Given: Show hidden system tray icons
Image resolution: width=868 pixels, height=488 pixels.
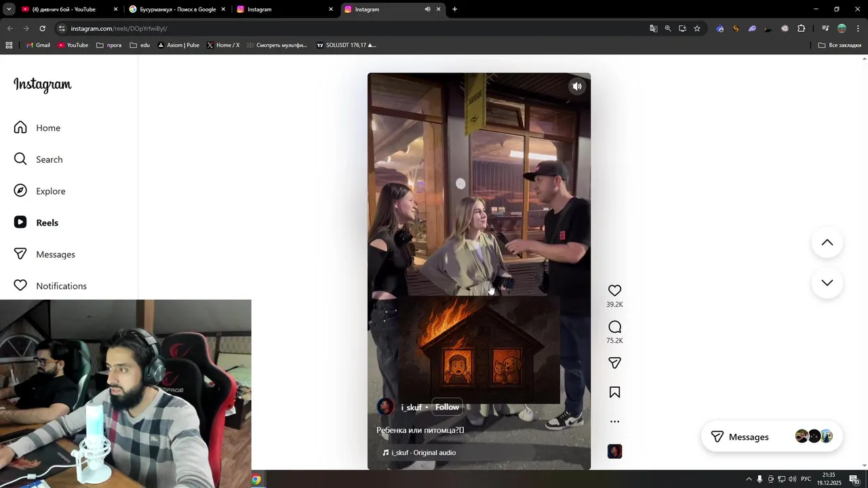Looking at the screenshot, I should click(749, 479).
